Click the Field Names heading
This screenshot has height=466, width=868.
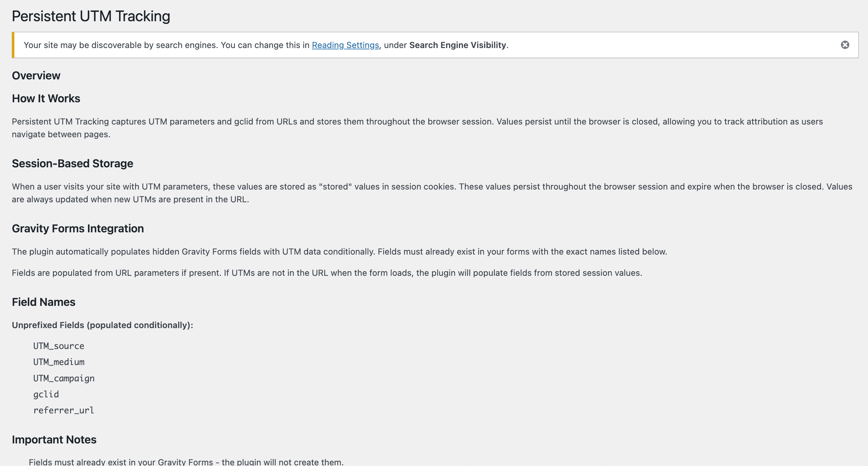click(43, 302)
